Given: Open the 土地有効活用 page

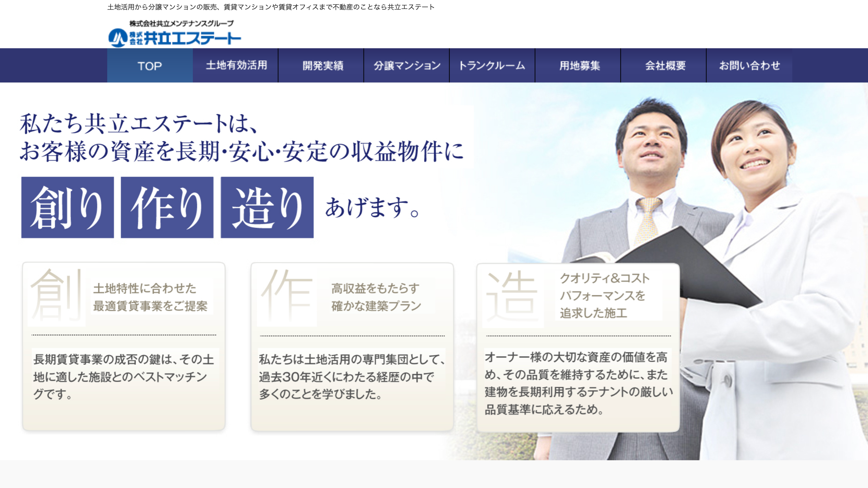Looking at the screenshot, I should (x=237, y=66).
